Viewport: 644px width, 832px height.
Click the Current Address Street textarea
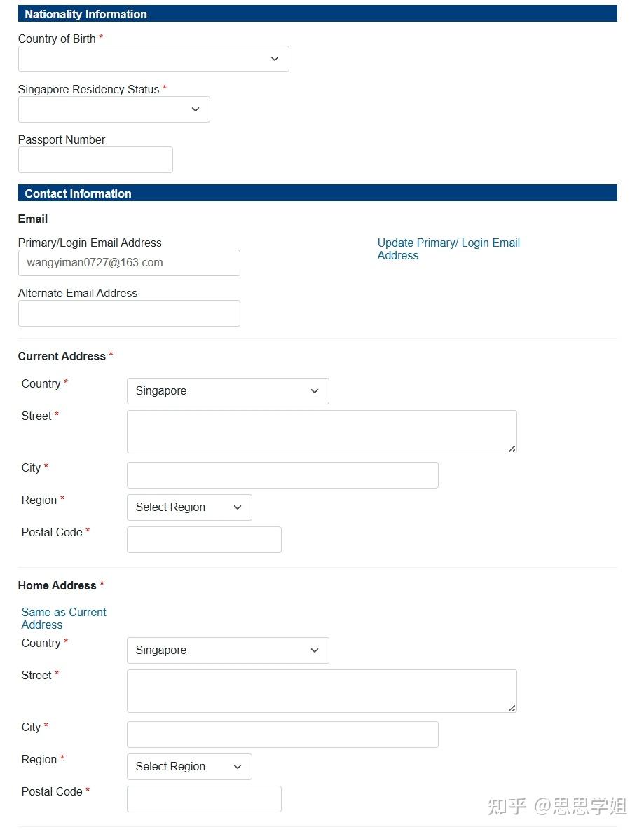click(322, 432)
